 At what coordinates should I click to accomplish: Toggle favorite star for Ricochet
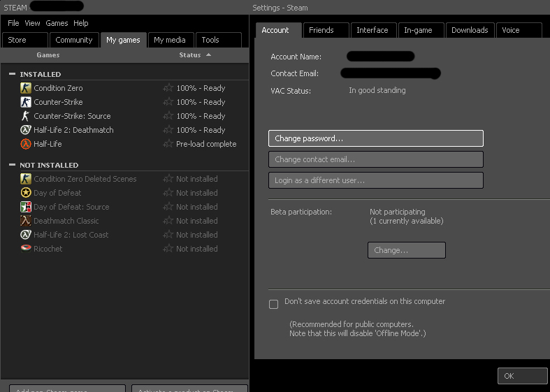point(168,249)
